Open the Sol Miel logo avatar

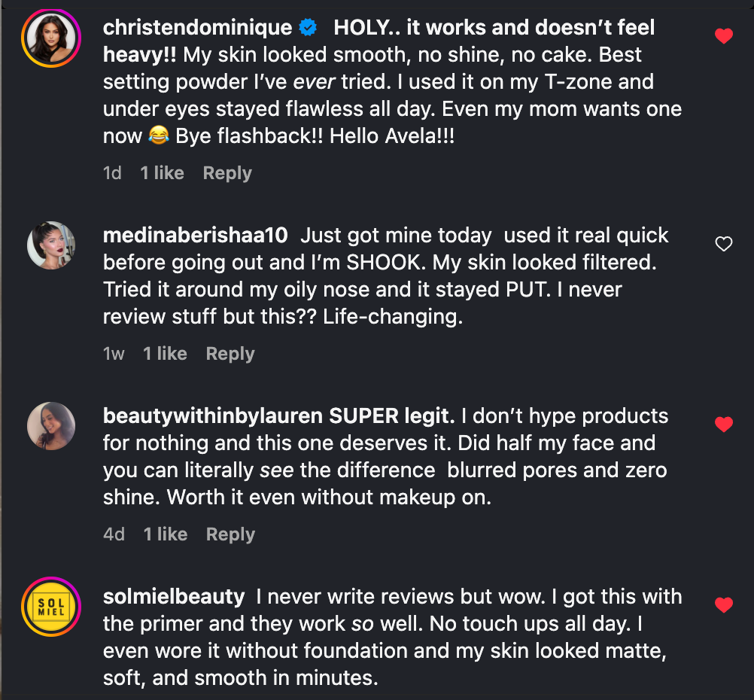tap(51, 606)
